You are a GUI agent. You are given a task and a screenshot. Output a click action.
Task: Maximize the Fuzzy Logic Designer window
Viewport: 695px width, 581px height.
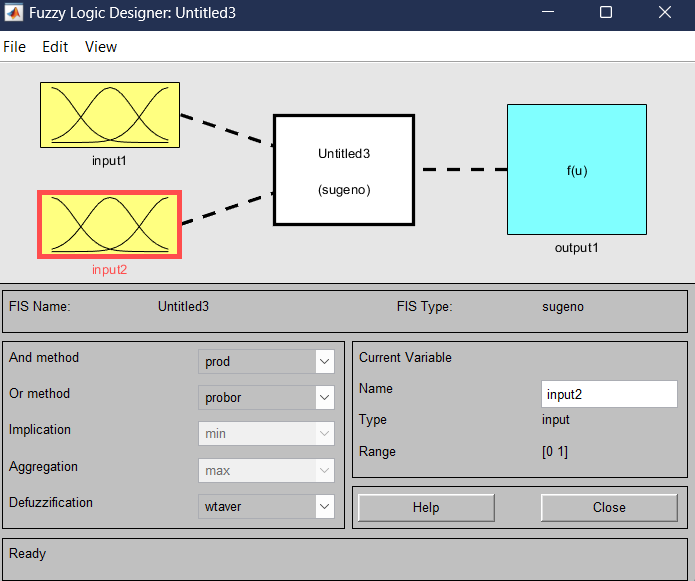point(606,12)
